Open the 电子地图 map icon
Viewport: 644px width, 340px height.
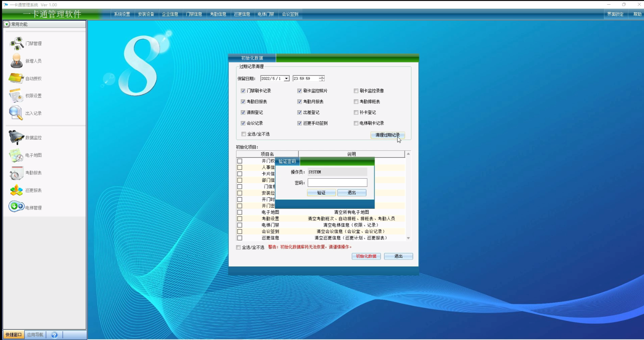pos(16,155)
